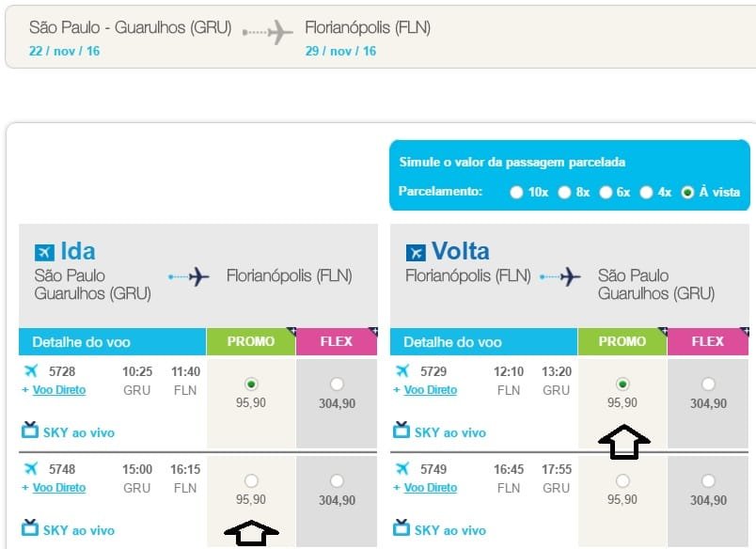Click the Volta airplane icon
Screen dimensions: 756x549
[x=416, y=253]
